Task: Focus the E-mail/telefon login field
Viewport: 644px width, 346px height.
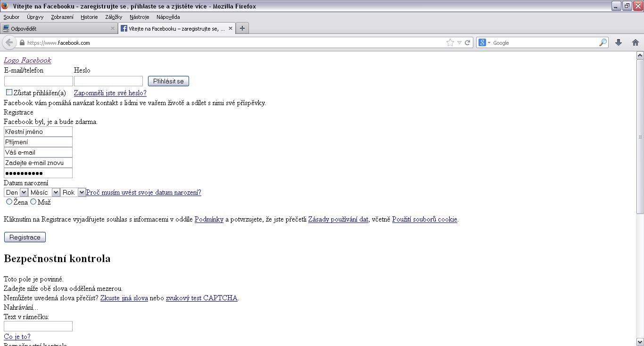Action: click(x=39, y=81)
